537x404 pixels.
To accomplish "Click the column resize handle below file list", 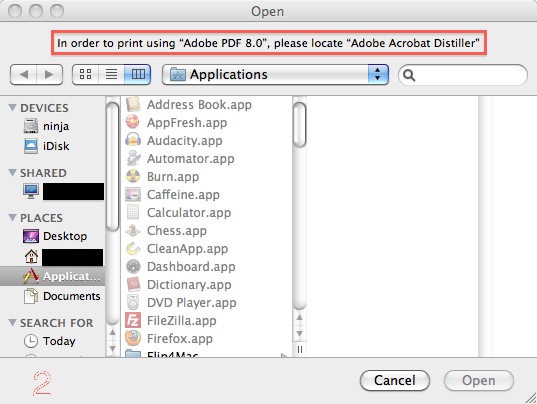I will point(300,350).
